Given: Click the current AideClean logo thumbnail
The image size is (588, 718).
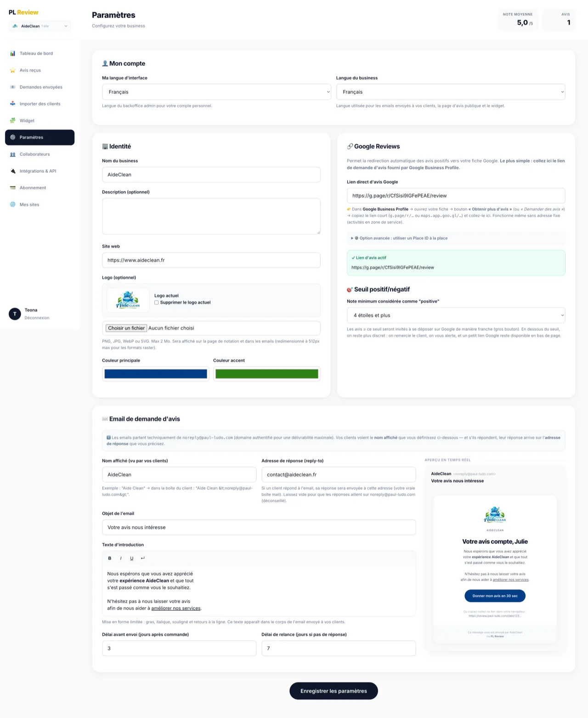Looking at the screenshot, I should click(128, 300).
